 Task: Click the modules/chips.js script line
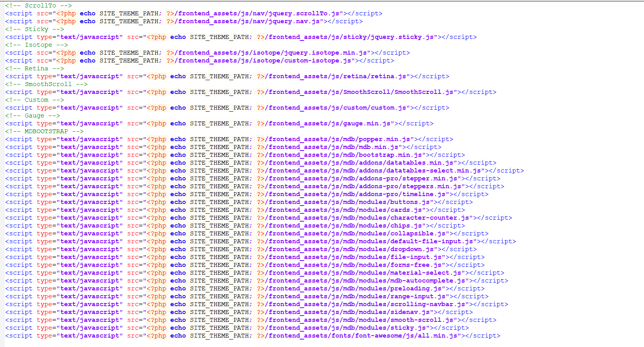(235, 226)
